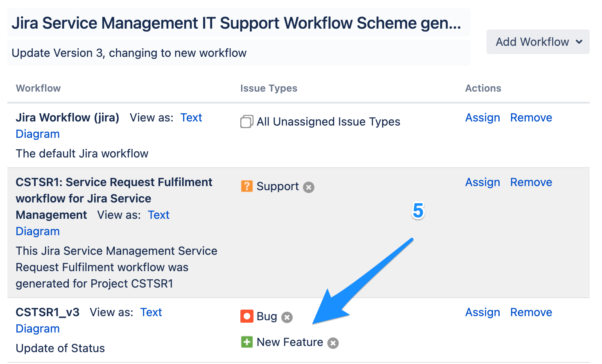
Task: View CSTSR1 Service Request workflow as Text
Action: pyautogui.click(x=158, y=215)
